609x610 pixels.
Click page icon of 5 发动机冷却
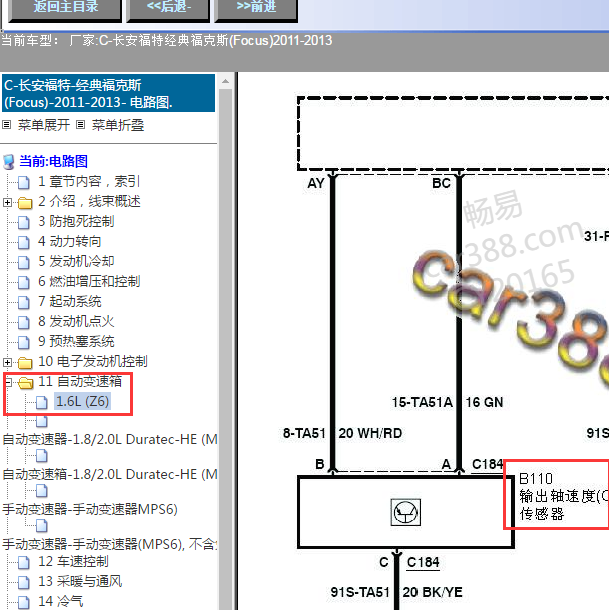(x=24, y=262)
